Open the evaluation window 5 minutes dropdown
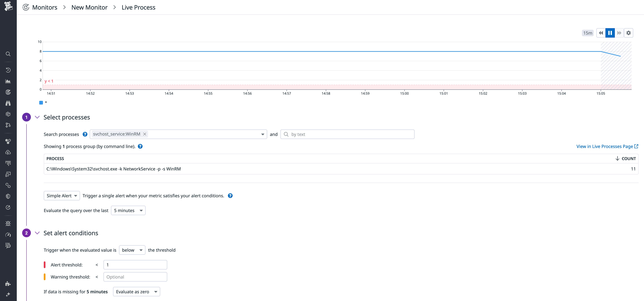The width and height of the screenshot is (644, 301). click(128, 210)
